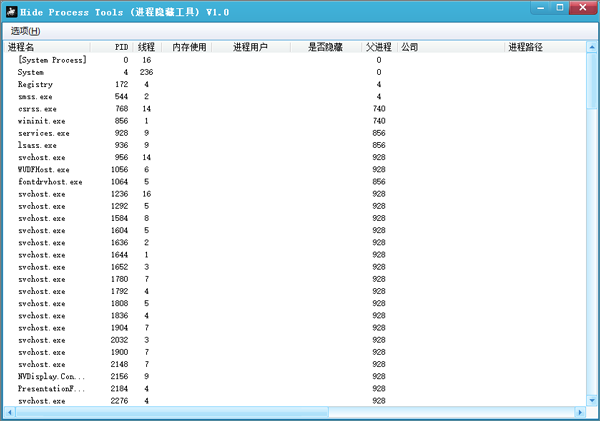Viewport: 600px width, 421px height.
Task: Click horizontal scrollbar left arrow
Action: tap(10, 412)
